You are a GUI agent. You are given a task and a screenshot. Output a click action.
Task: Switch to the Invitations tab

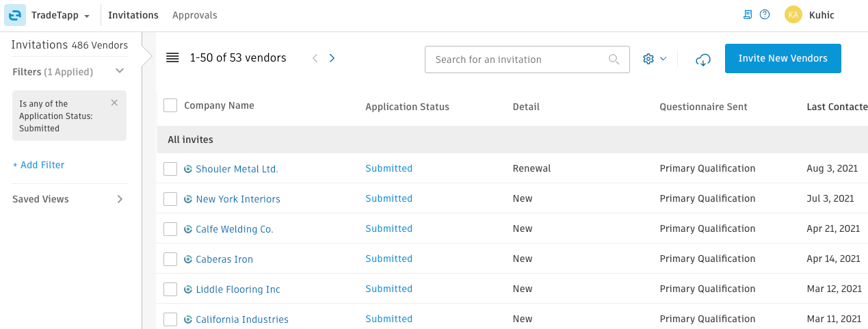(x=133, y=15)
